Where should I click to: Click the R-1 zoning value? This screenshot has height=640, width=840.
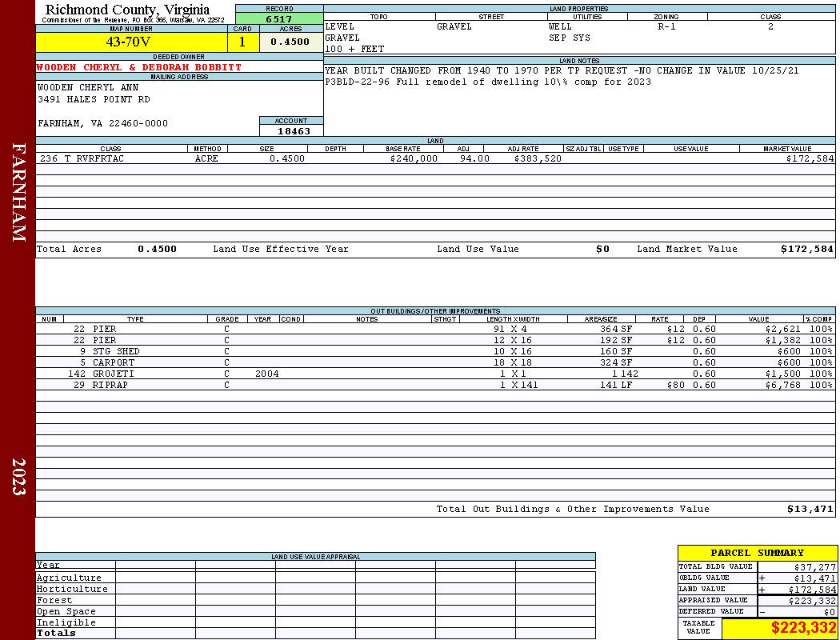pos(667,26)
